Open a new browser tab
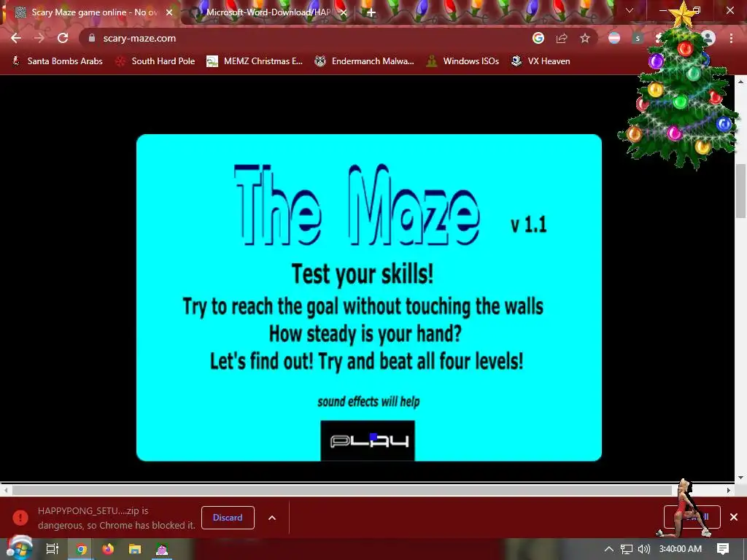The width and height of the screenshot is (747, 560). click(x=371, y=12)
